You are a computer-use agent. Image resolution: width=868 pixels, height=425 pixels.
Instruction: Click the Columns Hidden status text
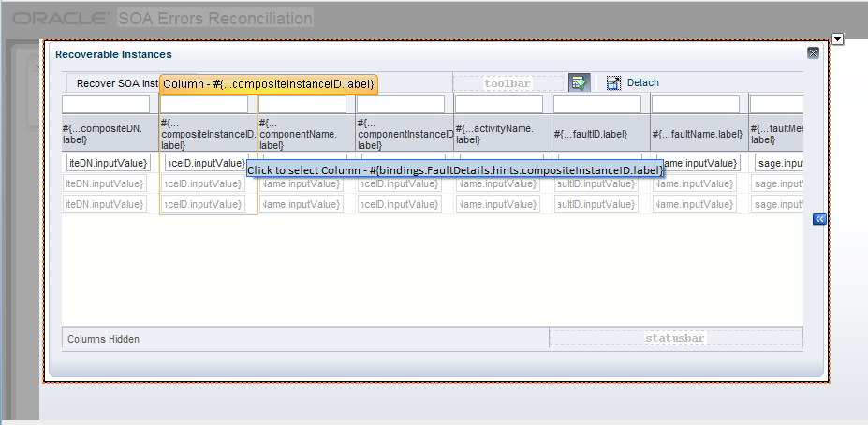pos(104,339)
